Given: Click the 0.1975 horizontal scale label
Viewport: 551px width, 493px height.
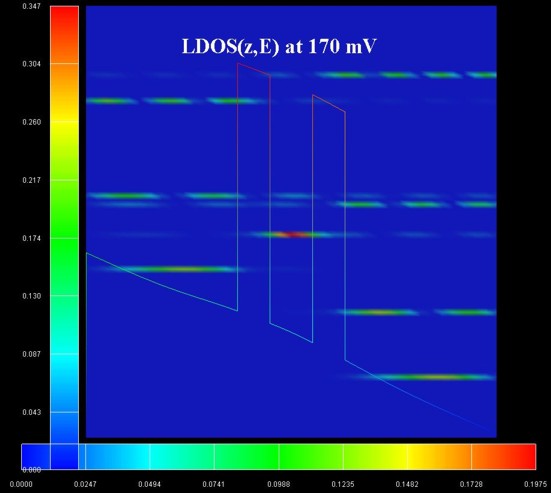Looking at the screenshot, I should pos(536,484).
